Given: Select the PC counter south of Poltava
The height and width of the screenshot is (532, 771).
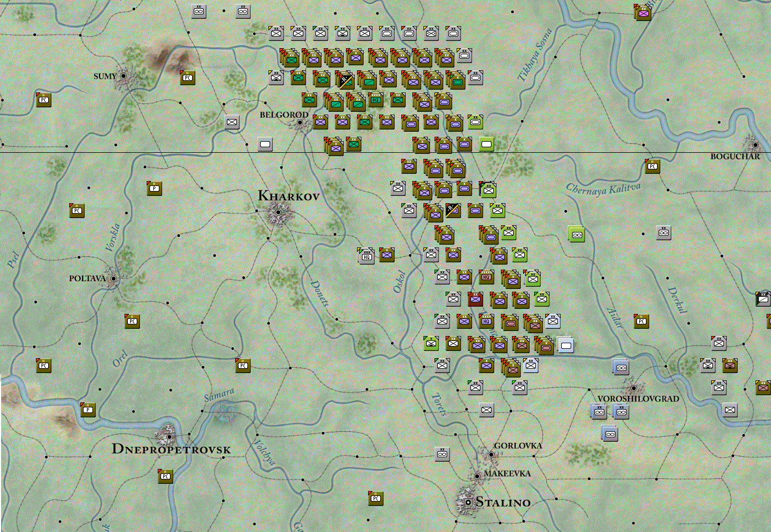Looking at the screenshot, I should (x=132, y=321).
